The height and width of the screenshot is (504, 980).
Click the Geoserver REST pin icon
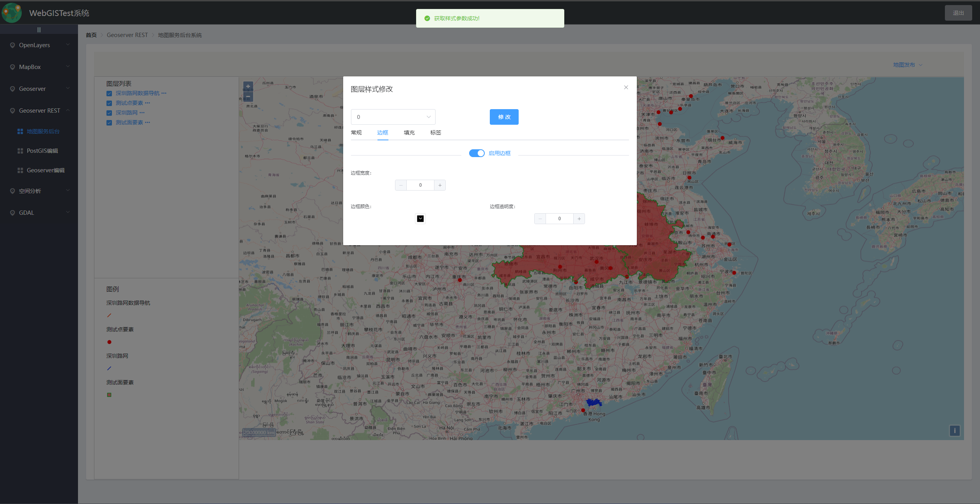pyautogui.click(x=12, y=111)
